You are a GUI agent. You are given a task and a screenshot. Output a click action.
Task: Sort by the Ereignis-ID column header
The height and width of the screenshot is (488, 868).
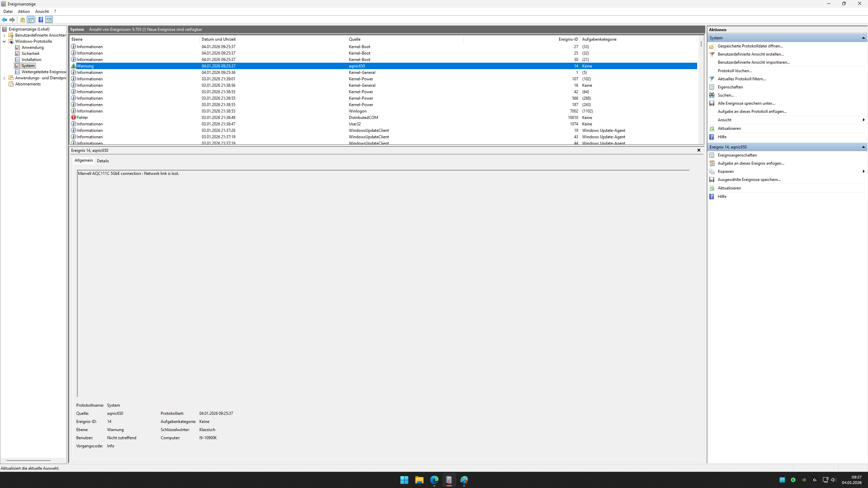coord(521,39)
